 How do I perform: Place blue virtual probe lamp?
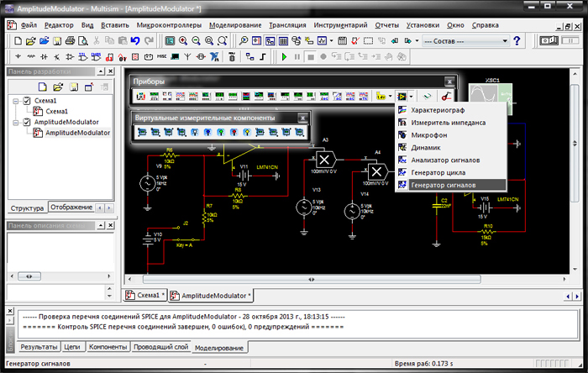(207, 133)
